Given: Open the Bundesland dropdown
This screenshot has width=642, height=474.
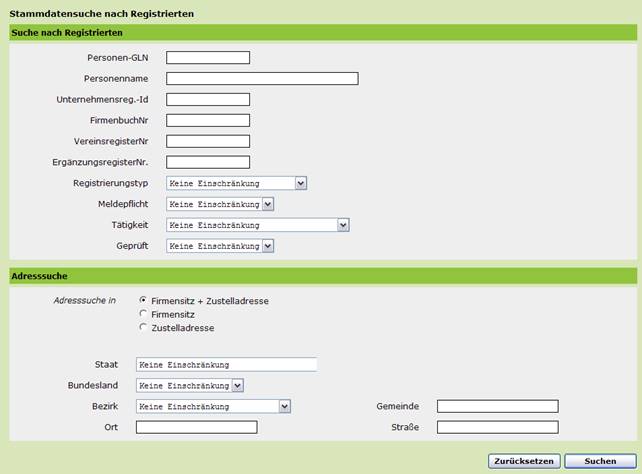Looking at the screenshot, I should 189,385.
